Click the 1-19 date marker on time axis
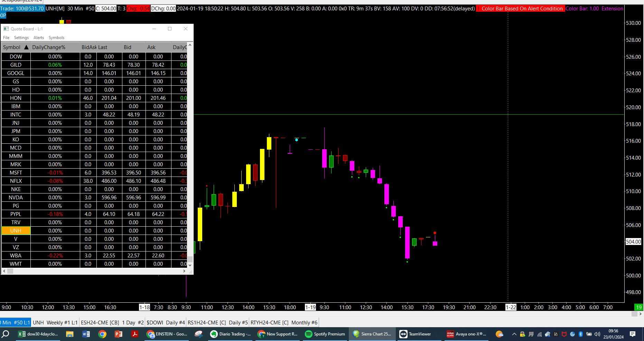Image resolution: width=644 pixels, height=341 pixels. click(x=310, y=307)
